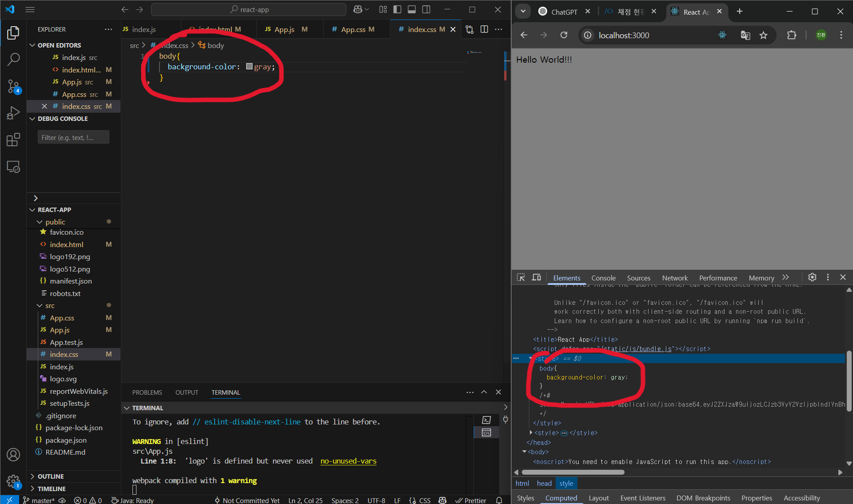Open the Source Control view with 4 changes
The width and height of the screenshot is (853, 504).
pos(13,87)
